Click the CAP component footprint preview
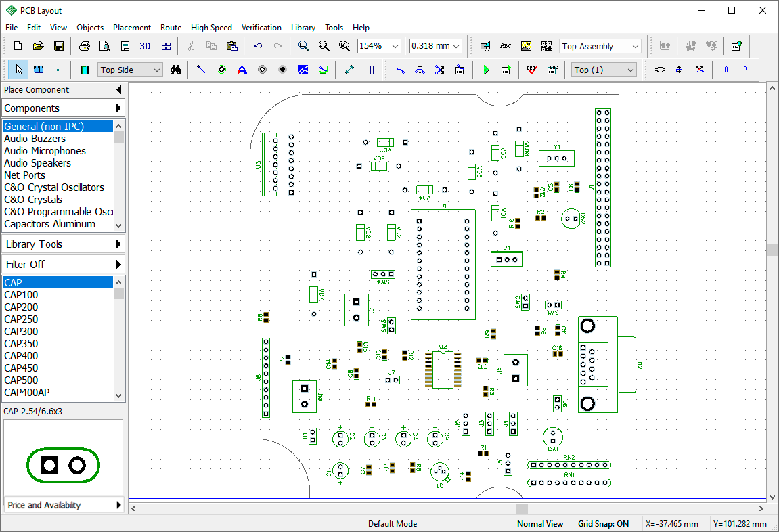The height and width of the screenshot is (532, 779). [x=63, y=466]
